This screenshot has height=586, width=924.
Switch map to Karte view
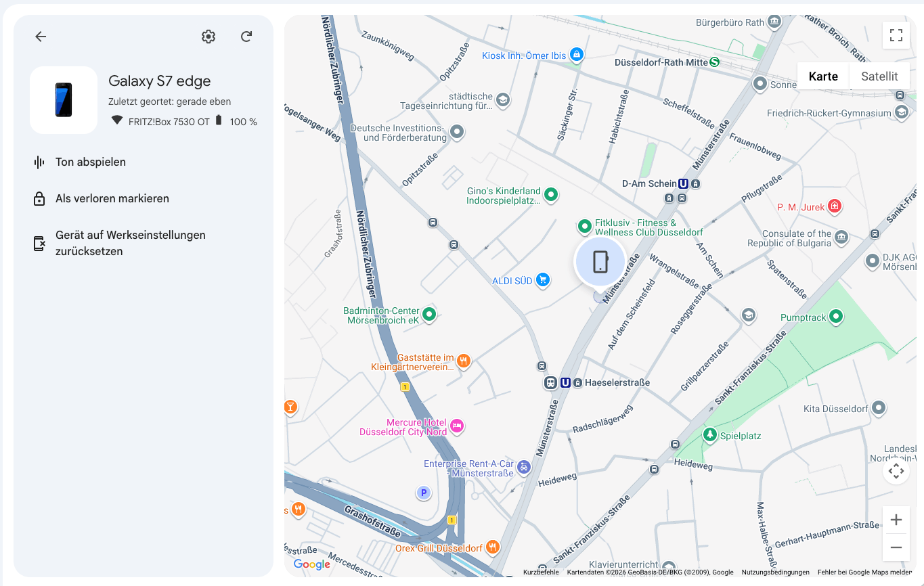tap(823, 76)
